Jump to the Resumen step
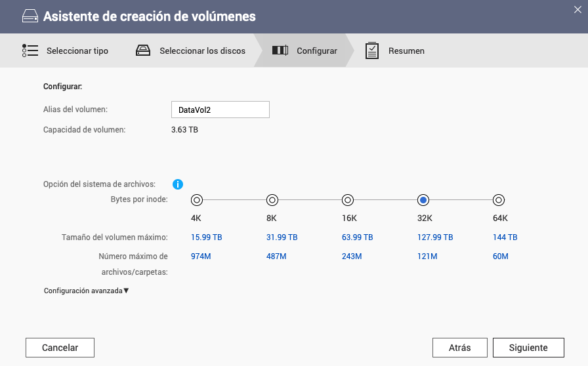Screen dimensions: 588x366 [406, 51]
